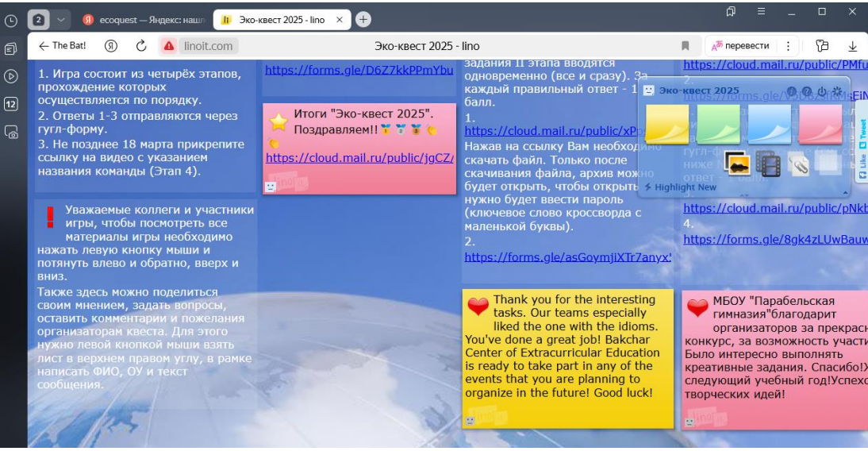Click text "3. Не позднее 18 марта прикрепите"
The height and width of the screenshot is (451, 868).
[141, 144]
